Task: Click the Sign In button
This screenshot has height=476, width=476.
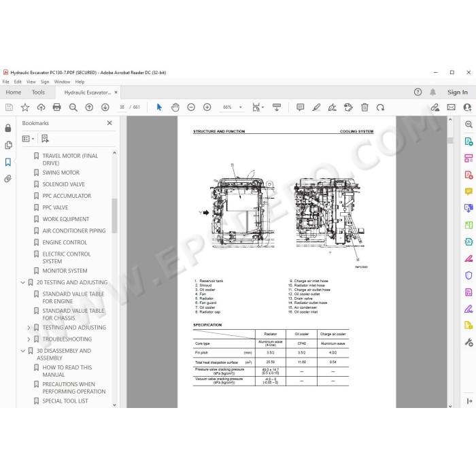Action: pos(457,92)
